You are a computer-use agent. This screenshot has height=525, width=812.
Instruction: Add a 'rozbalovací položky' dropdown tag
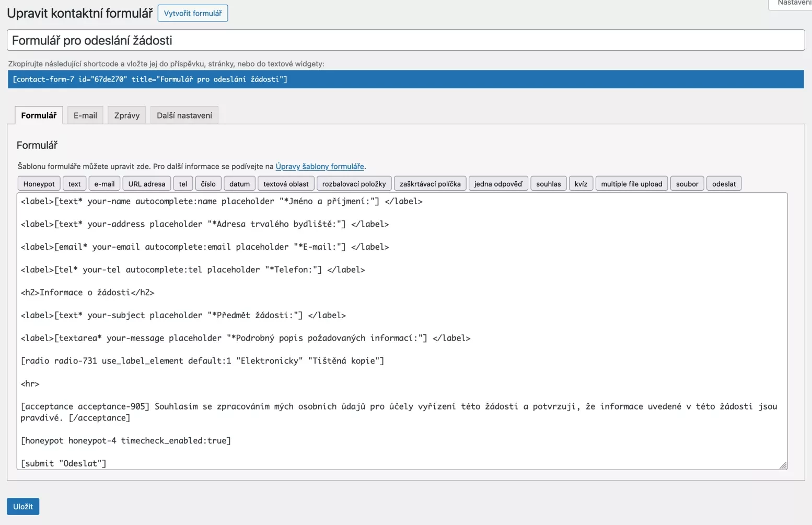[x=354, y=184]
